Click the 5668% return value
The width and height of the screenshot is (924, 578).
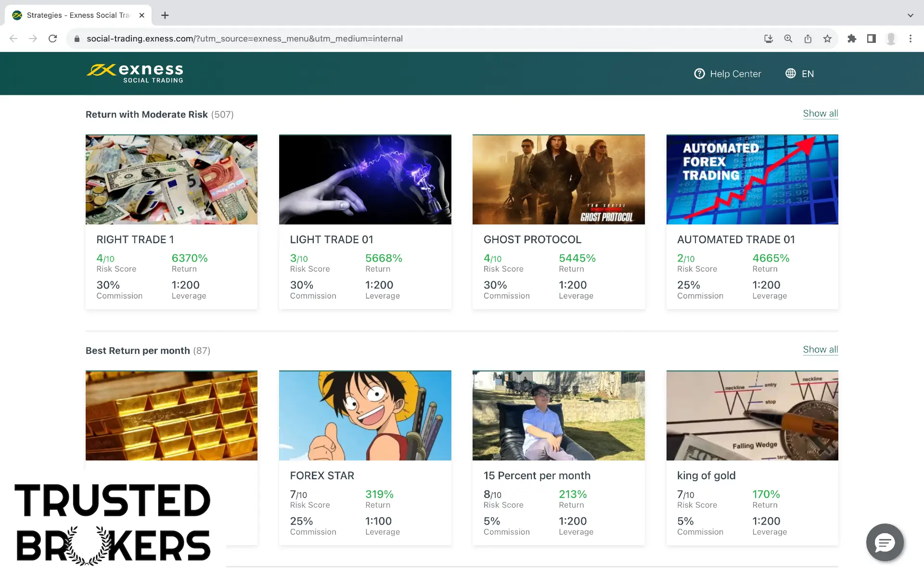tap(384, 258)
